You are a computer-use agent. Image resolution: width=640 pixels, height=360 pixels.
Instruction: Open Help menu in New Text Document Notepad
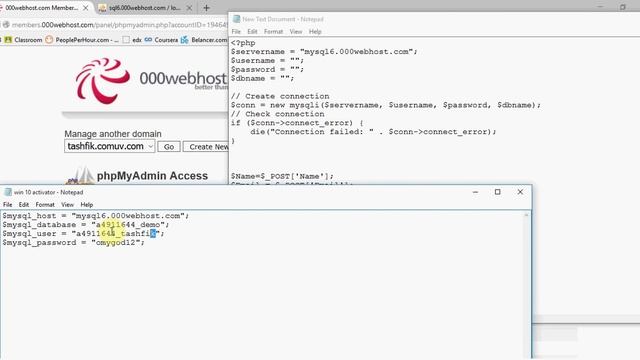pos(315,31)
